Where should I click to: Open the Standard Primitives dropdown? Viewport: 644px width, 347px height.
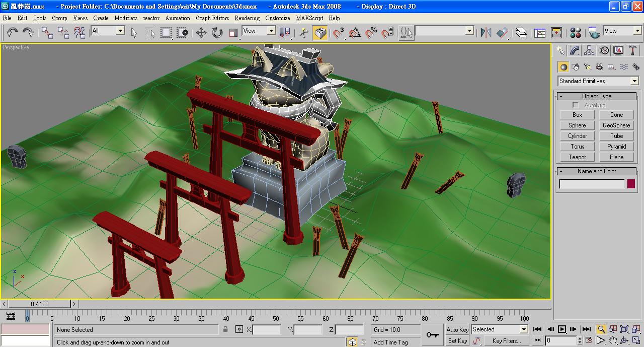598,81
